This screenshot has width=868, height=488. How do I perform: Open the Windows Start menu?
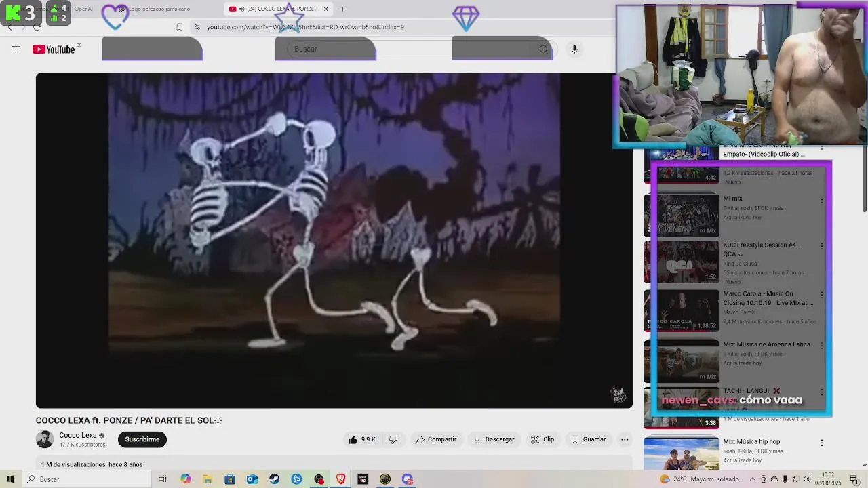(11, 479)
